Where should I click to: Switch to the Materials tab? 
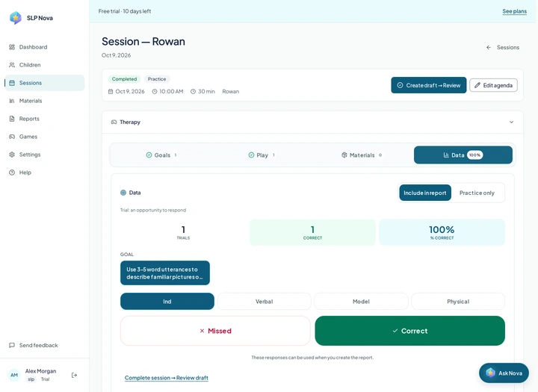tap(362, 155)
